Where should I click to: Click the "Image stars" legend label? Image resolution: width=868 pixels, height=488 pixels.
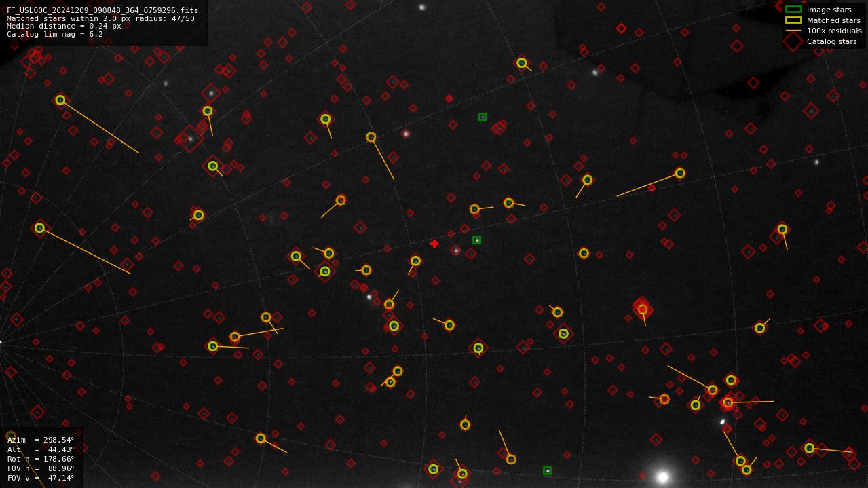829,10
